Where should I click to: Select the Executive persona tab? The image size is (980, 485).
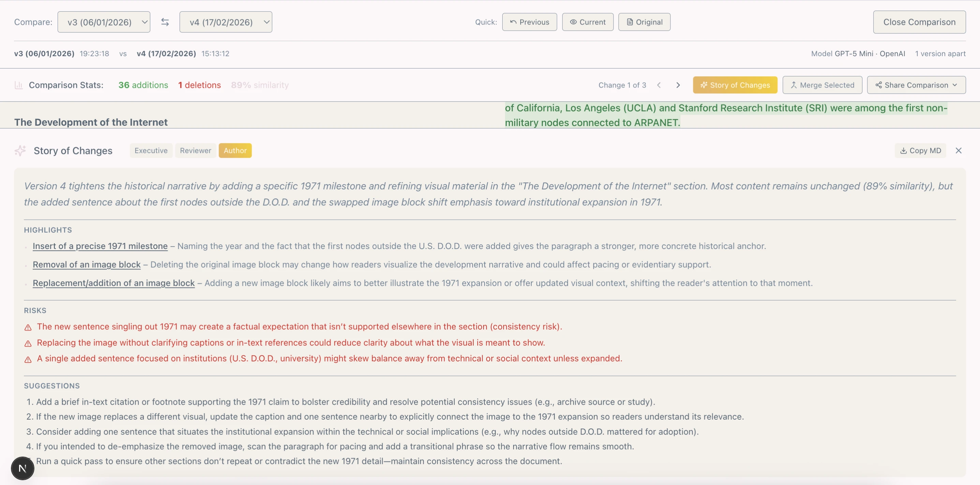tap(151, 150)
